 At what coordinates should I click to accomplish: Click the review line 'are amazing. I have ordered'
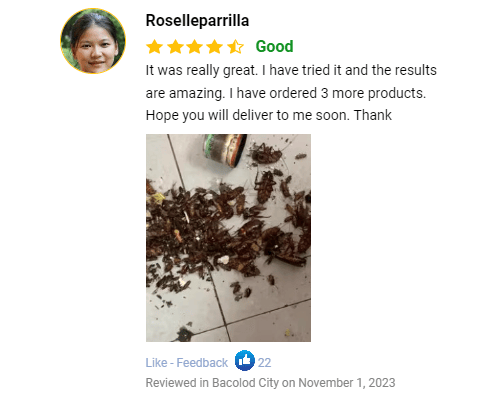click(x=286, y=93)
